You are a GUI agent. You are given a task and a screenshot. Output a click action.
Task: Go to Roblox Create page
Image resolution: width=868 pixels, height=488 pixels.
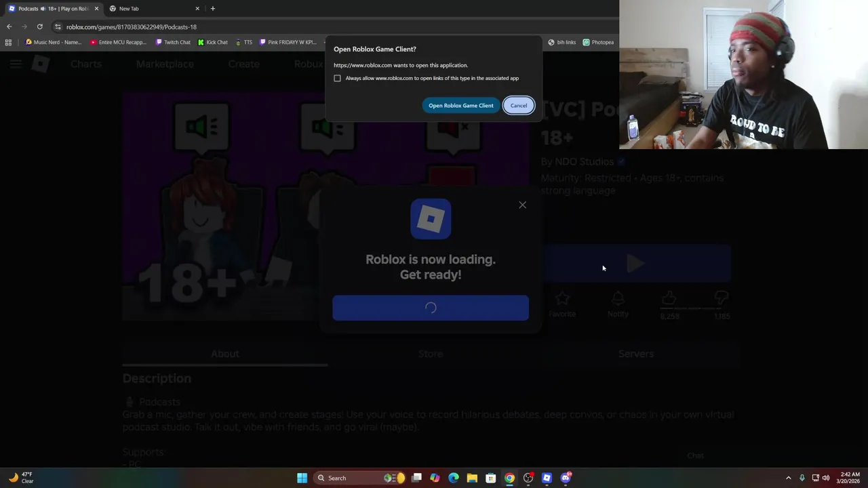243,64
